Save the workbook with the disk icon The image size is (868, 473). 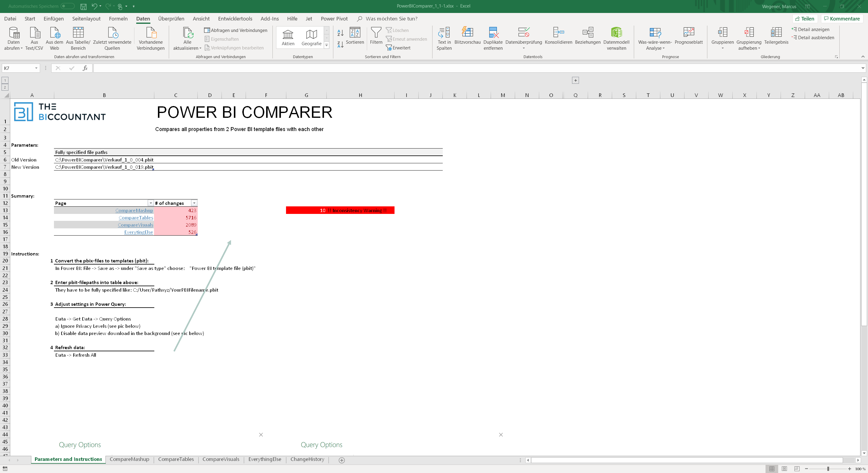pos(83,6)
